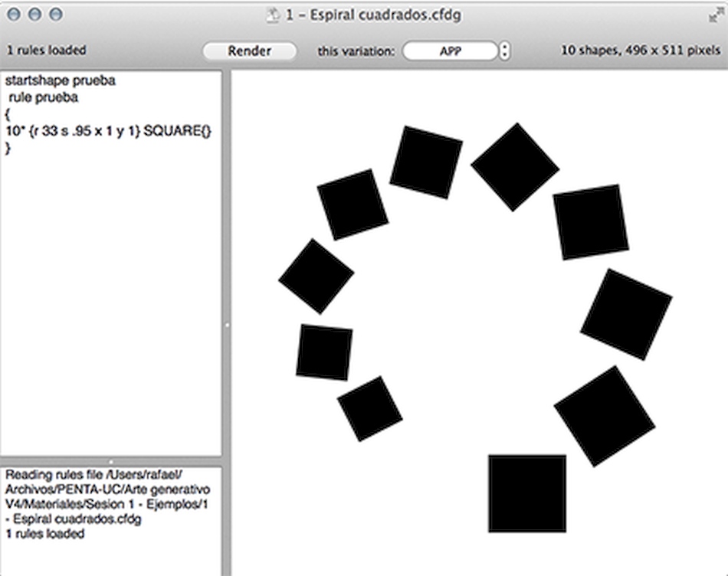Screen dimensions: 728x576
Task: Place the cursor in the '10* {r 33 s .95...} SQUARE{}' line
Action: [108, 131]
